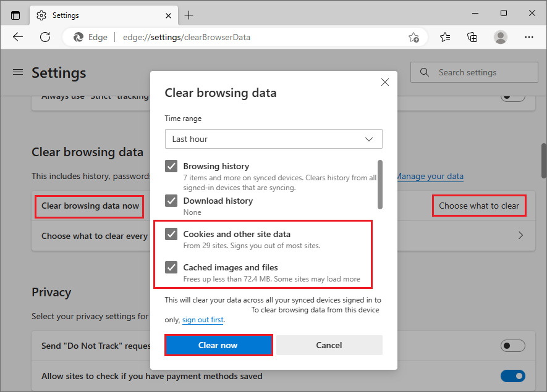Open the Manage your data link

430,176
